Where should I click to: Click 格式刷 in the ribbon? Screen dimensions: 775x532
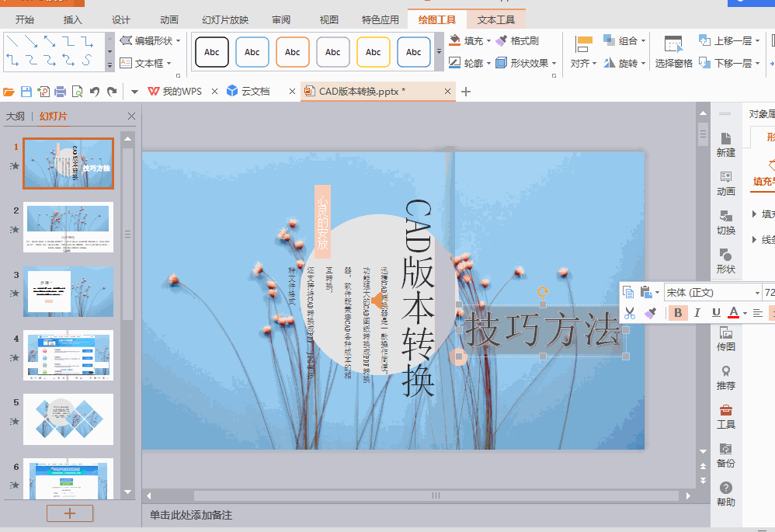coord(518,40)
